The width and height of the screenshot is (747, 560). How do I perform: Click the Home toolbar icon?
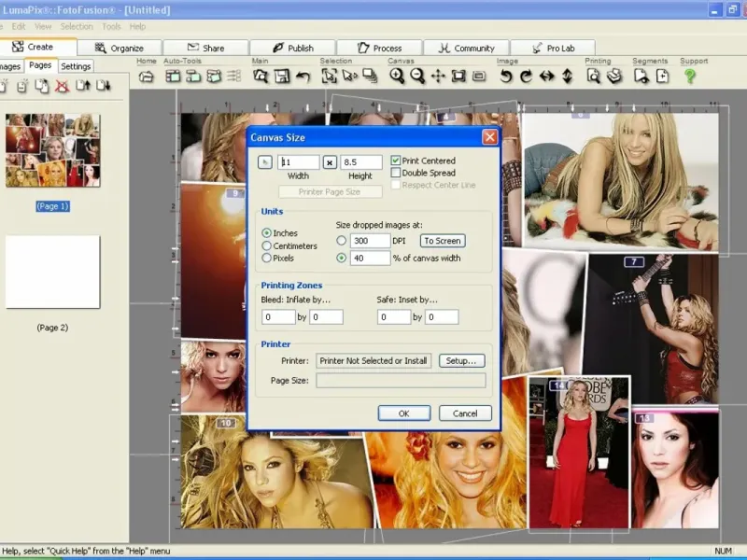click(147, 77)
